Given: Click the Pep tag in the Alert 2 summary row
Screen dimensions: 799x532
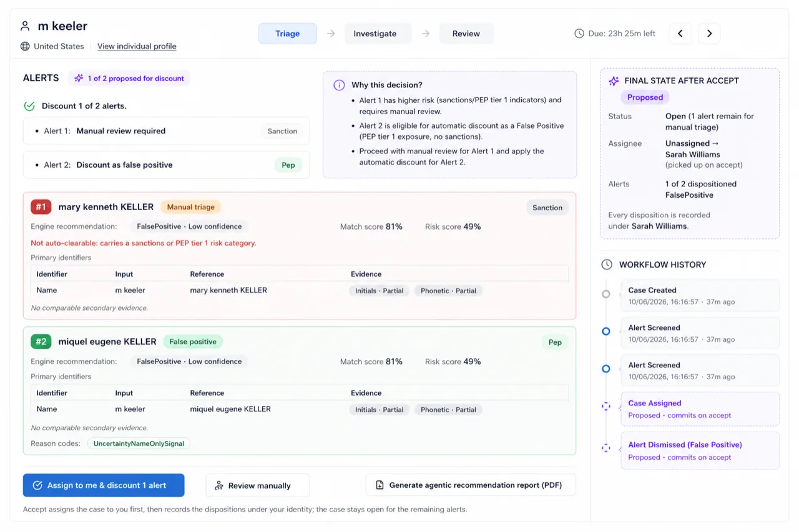Looking at the screenshot, I should point(288,165).
